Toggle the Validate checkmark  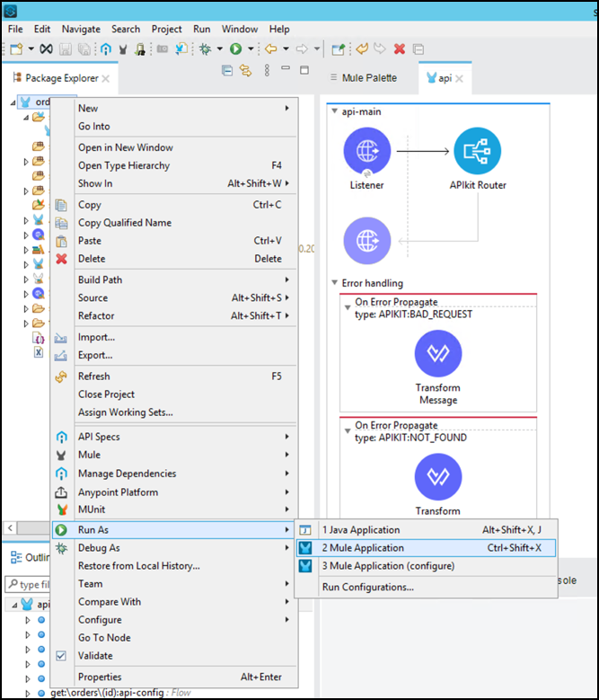61,656
